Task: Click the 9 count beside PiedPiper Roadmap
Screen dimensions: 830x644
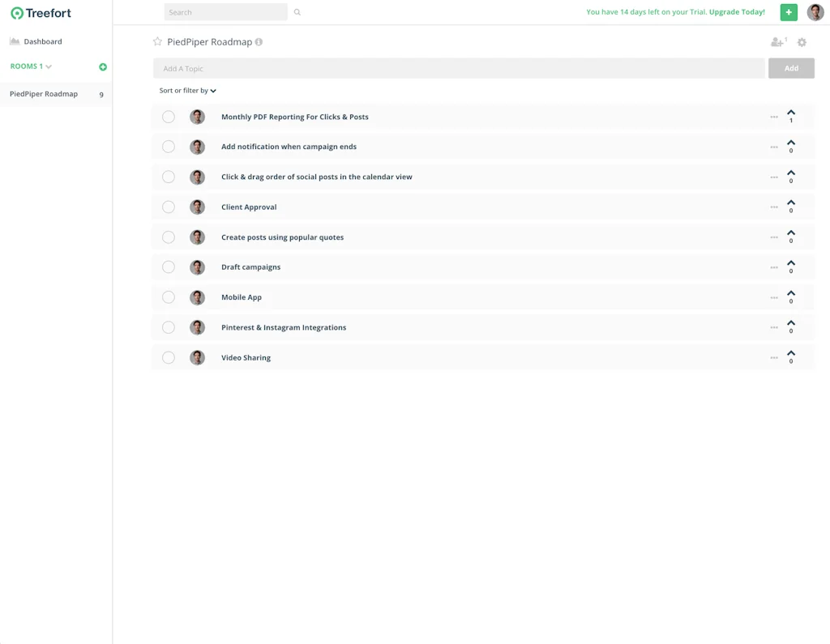Action: click(x=101, y=95)
